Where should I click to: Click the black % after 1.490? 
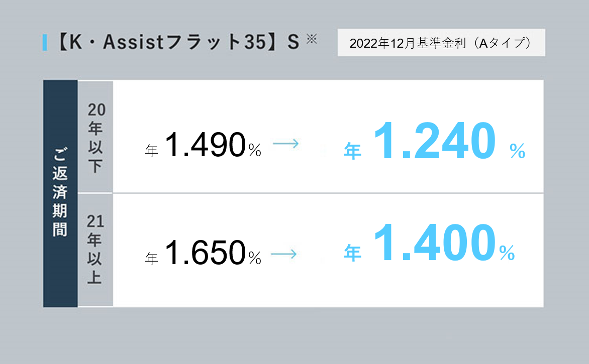tap(255, 151)
